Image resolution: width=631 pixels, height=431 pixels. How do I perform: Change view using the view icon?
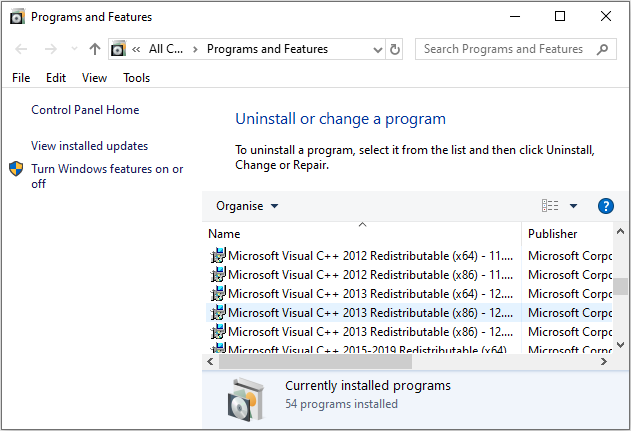[550, 206]
